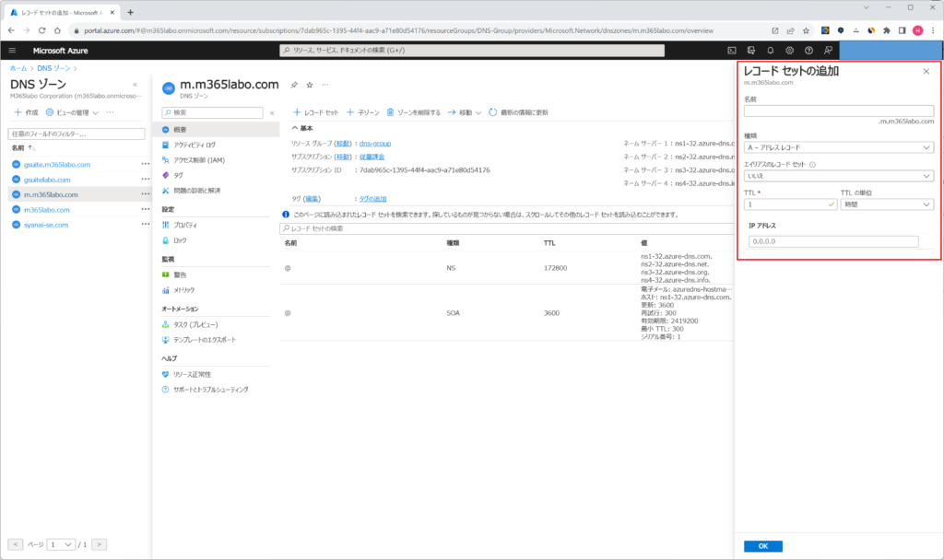Open the dns-group resource group link

pyautogui.click(x=375, y=144)
